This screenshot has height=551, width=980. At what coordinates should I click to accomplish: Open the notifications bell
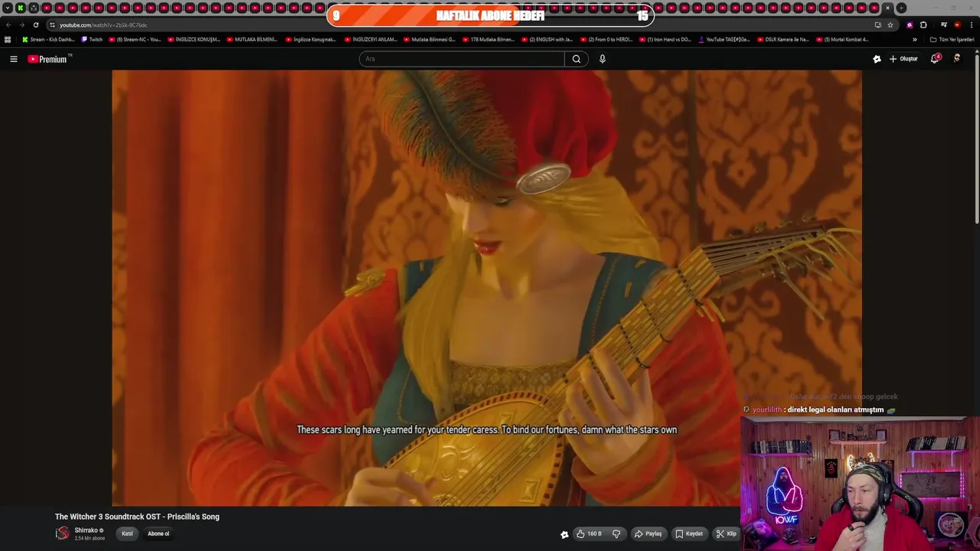(935, 59)
